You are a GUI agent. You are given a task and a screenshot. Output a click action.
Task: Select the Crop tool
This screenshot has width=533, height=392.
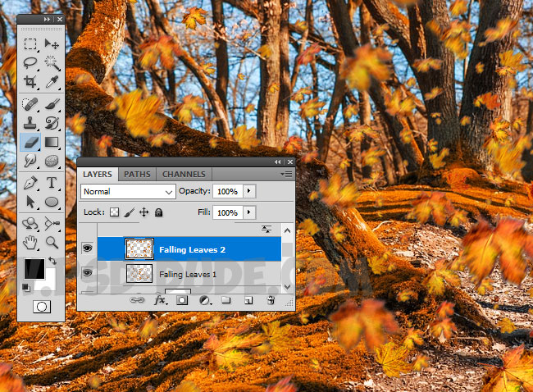pyautogui.click(x=30, y=82)
